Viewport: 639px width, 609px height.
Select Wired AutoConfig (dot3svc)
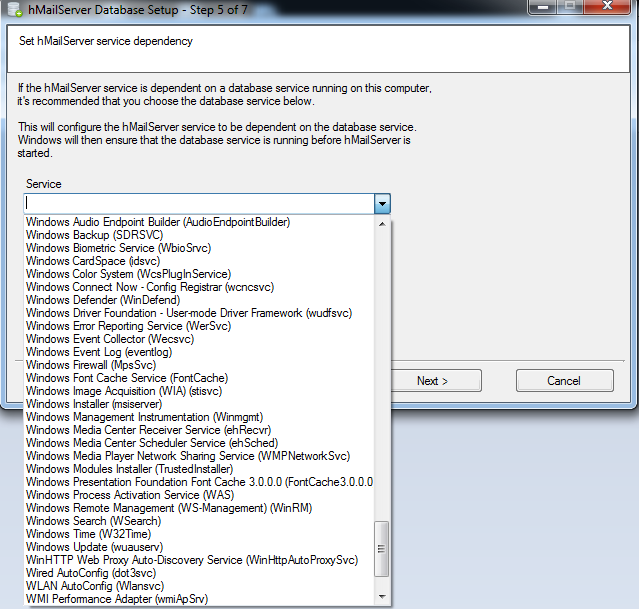pyautogui.click(x=199, y=573)
